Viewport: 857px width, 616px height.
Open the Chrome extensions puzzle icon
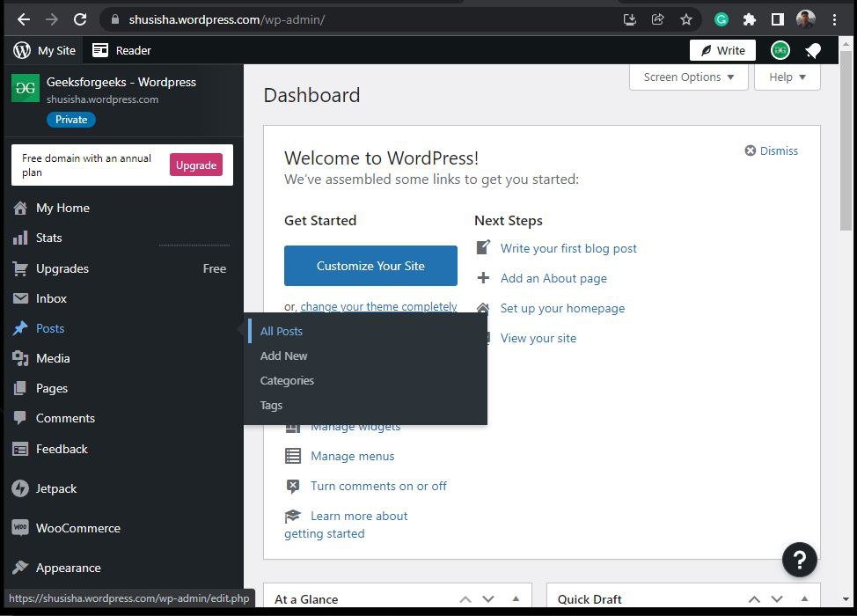click(750, 19)
